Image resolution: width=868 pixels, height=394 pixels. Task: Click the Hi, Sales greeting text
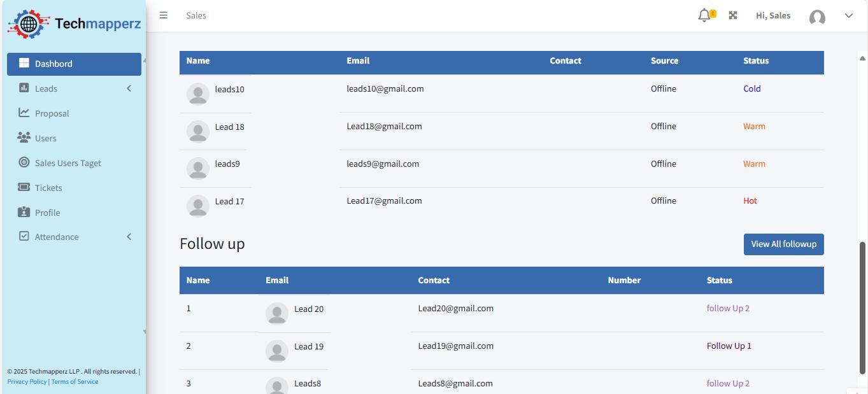tap(773, 15)
